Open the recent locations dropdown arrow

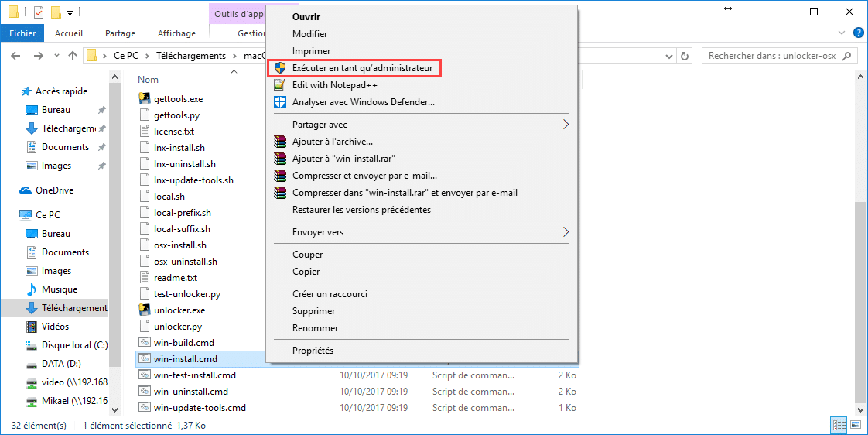[x=56, y=56]
